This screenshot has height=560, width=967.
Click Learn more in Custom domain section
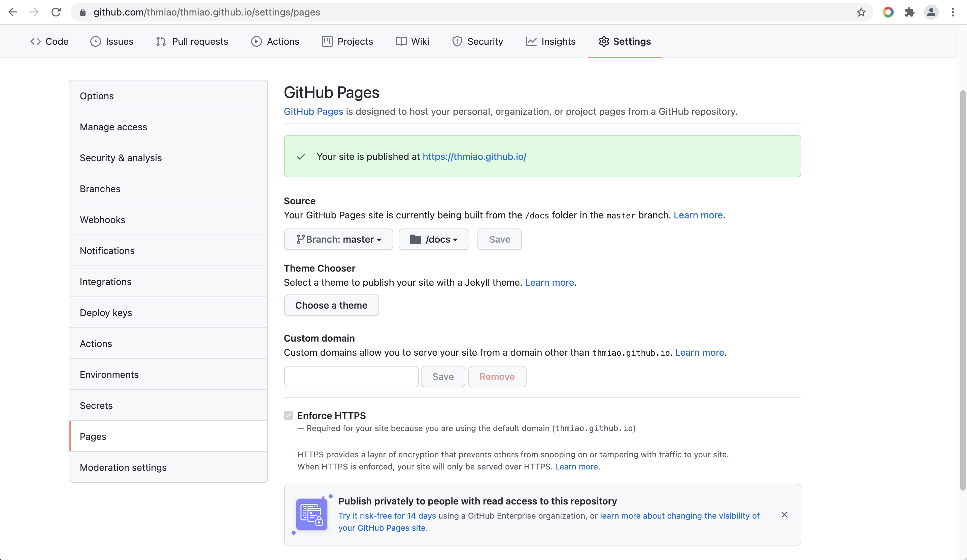(700, 352)
